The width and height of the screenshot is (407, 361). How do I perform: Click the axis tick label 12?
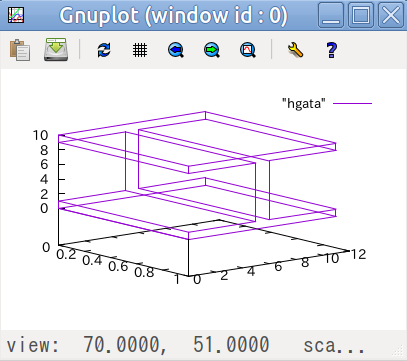[358, 255]
